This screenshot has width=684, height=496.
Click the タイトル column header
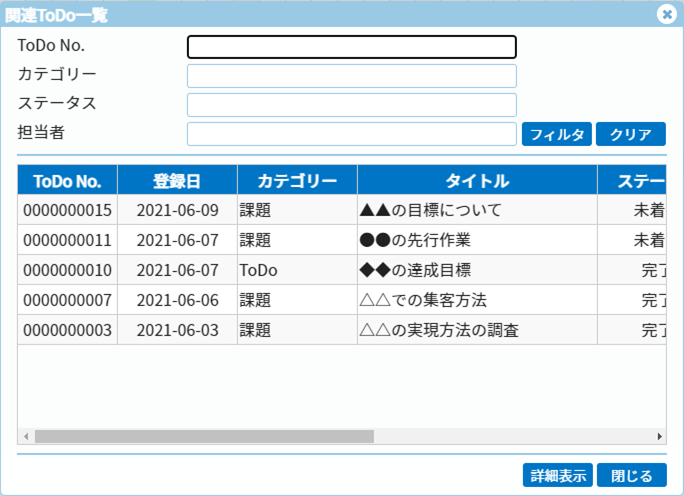coord(477,181)
